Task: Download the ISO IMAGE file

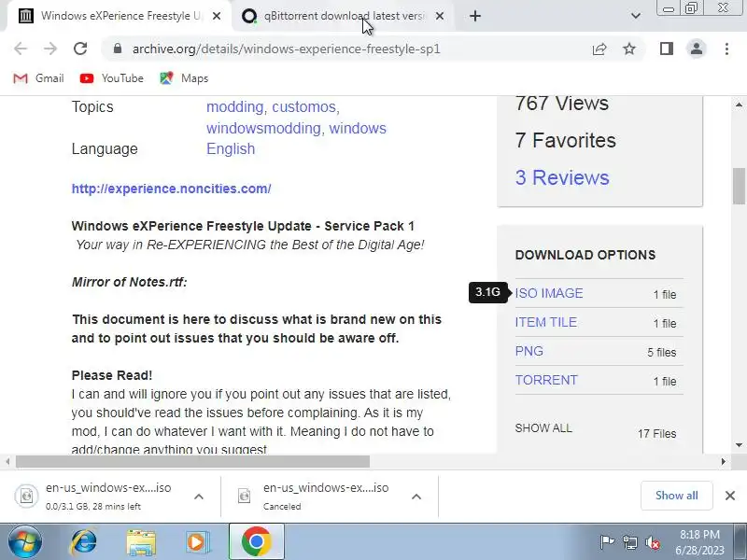Action: click(549, 293)
